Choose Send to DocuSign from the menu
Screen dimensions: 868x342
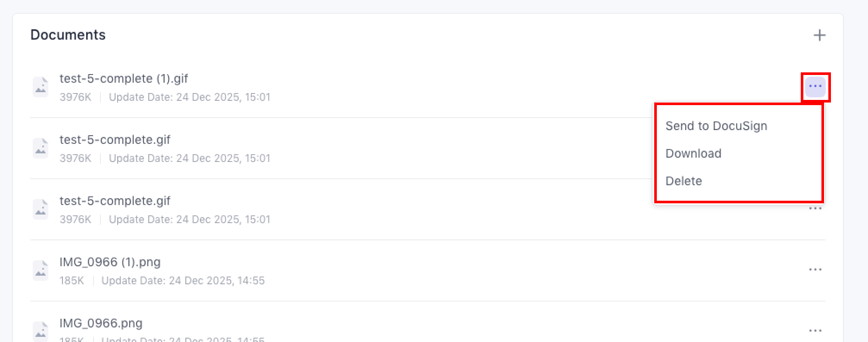coord(716,126)
